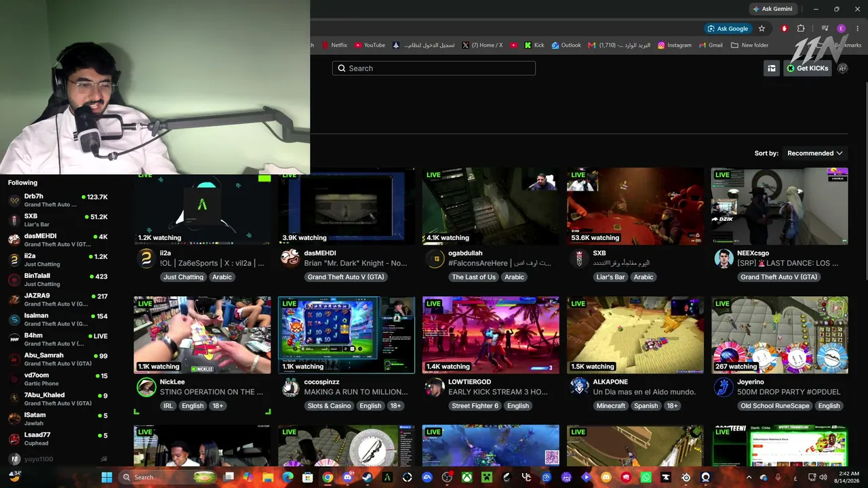Open B4hm live channel in sidebar

(x=58, y=340)
